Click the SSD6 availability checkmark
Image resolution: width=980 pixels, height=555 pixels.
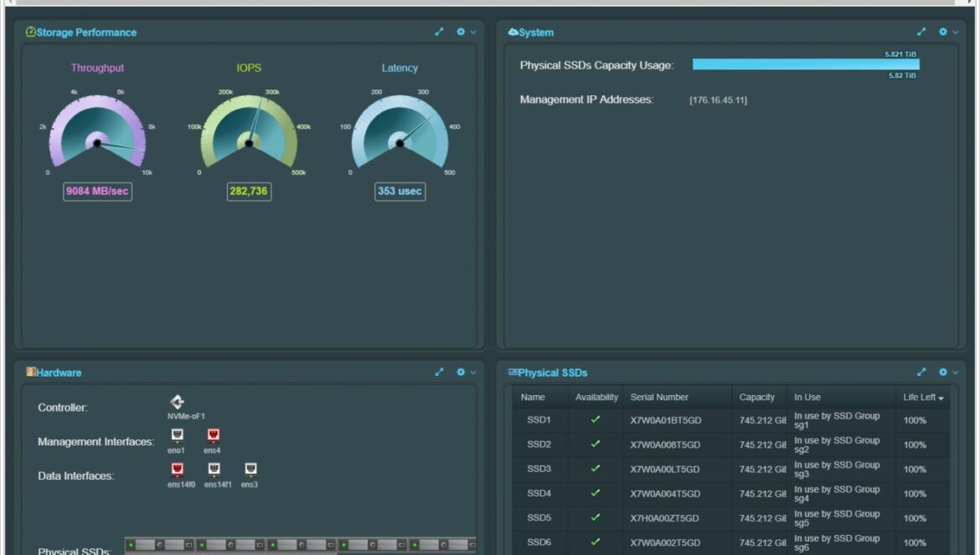tap(595, 542)
